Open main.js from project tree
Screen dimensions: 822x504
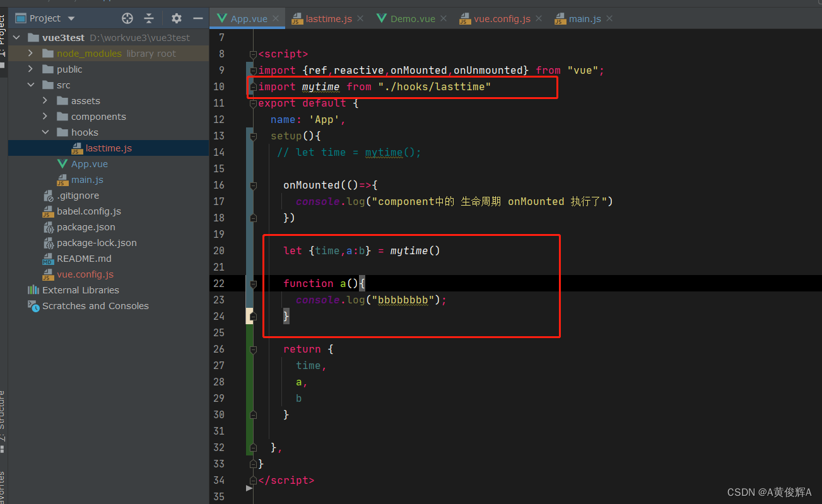pos(87,180)
